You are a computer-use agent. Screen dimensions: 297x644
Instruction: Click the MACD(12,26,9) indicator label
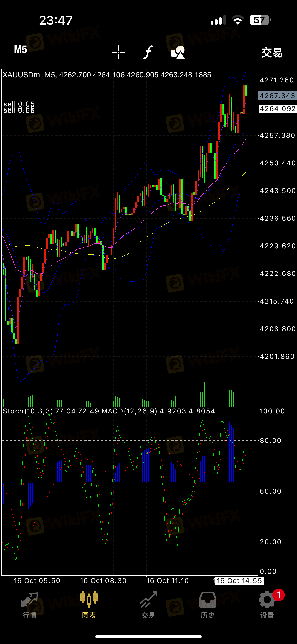click(129, 411)
